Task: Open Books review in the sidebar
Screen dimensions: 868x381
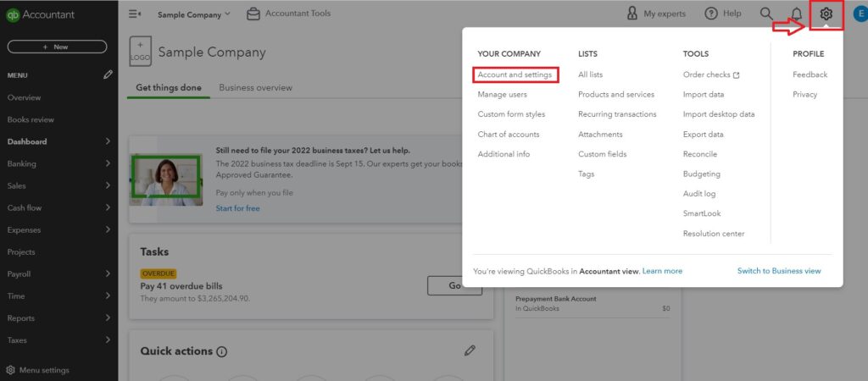Action: tap(31, 119)
